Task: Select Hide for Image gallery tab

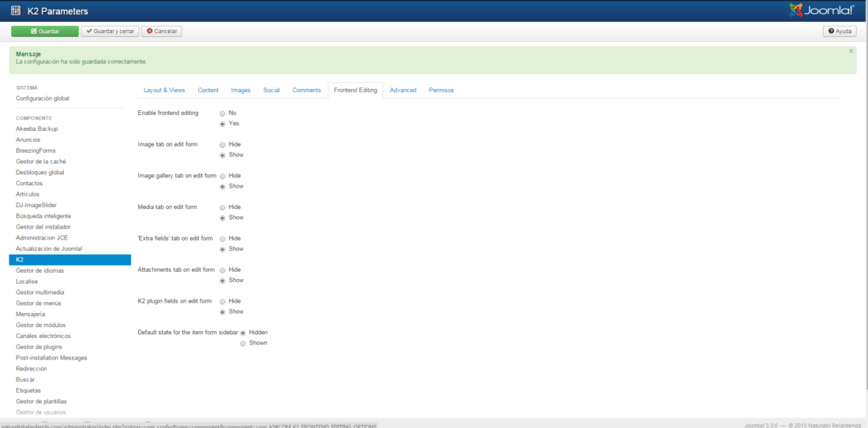Action: coord(223,176)
